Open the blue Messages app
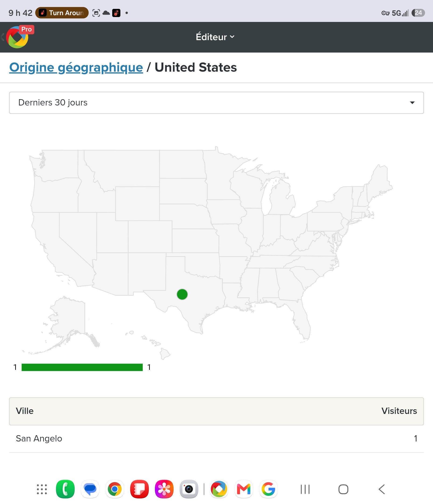Viewport: 433px width, 504px height. coord(90,489)
